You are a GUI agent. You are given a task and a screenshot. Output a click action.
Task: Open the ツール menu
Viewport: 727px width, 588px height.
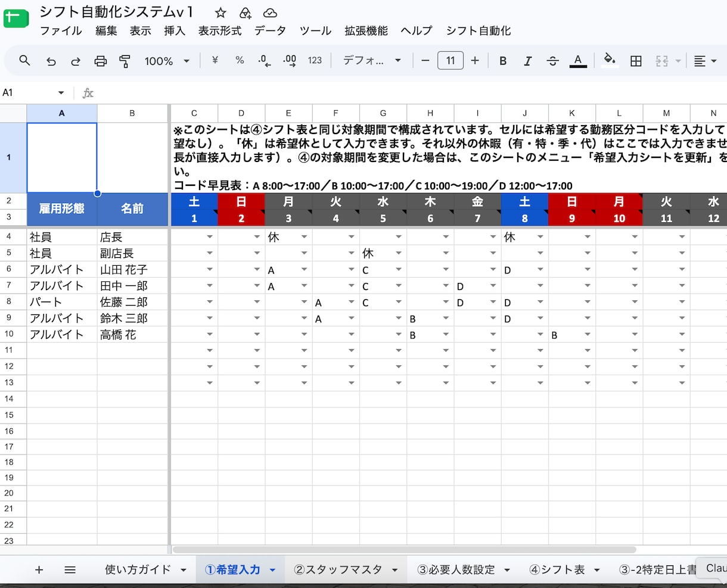pyautogui.click(x=315, y=30)
